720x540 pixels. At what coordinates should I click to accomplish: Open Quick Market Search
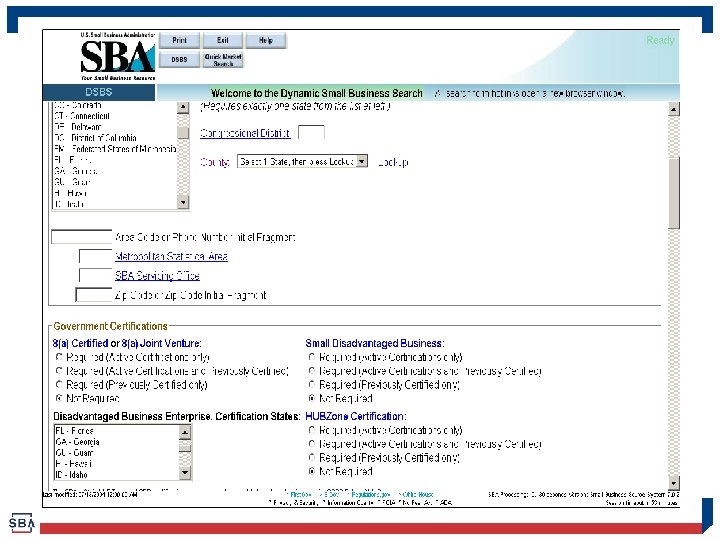pos(223,60)
